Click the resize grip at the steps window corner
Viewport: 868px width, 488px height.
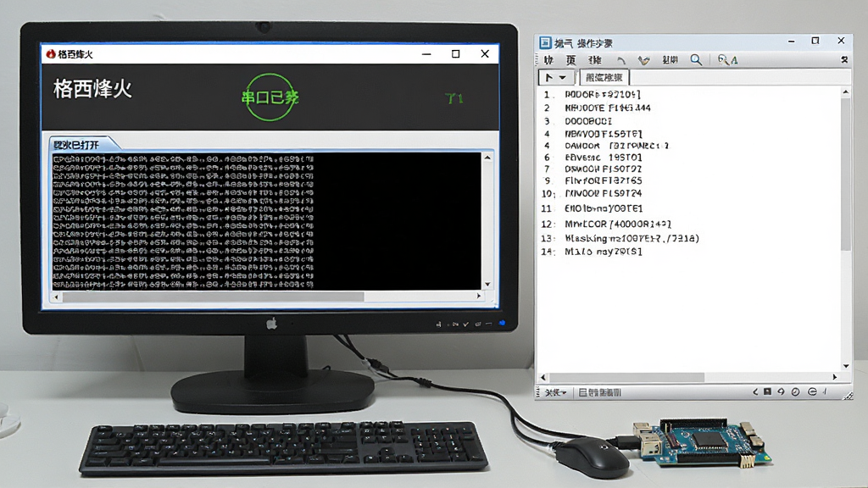pyautogui.click(x=848, y=395)
